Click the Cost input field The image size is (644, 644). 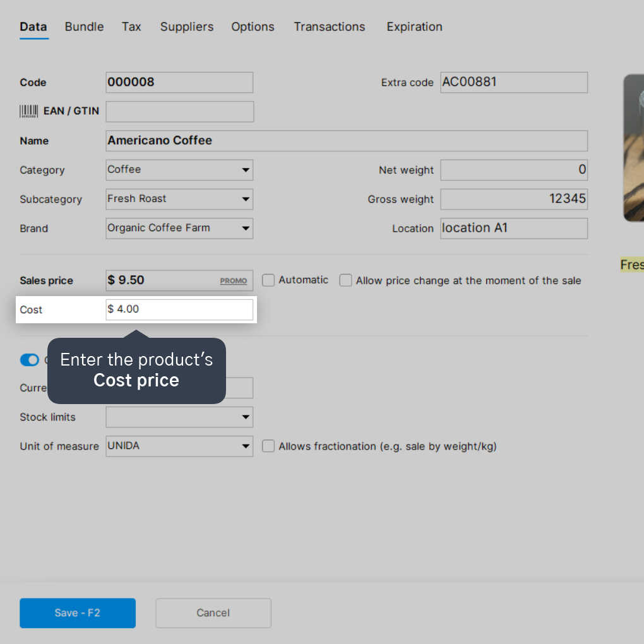tap(179, 309)
